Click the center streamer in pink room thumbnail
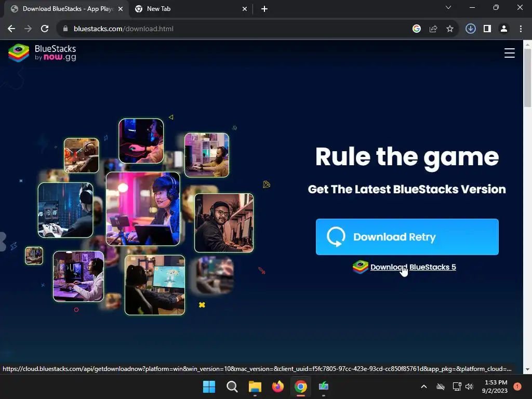This screenshot has height=399, width=532. point(143,209)
